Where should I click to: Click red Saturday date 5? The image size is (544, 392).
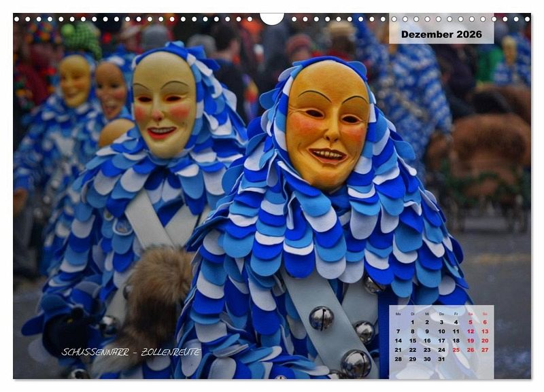[x=471, y=322]
